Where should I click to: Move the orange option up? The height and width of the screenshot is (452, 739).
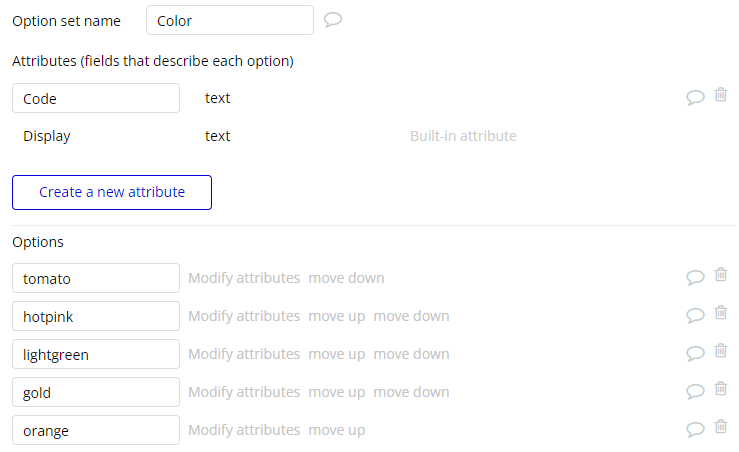click(336, 430)
